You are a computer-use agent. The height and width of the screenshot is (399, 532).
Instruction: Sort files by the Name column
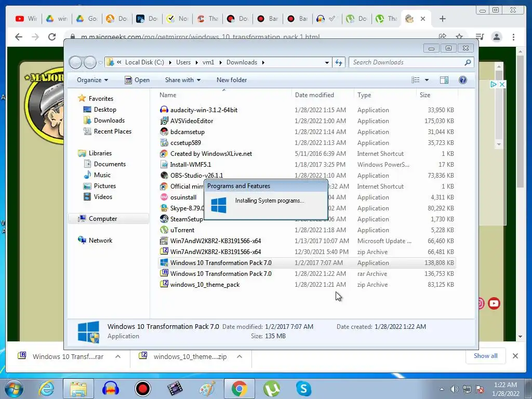[224, 95]
